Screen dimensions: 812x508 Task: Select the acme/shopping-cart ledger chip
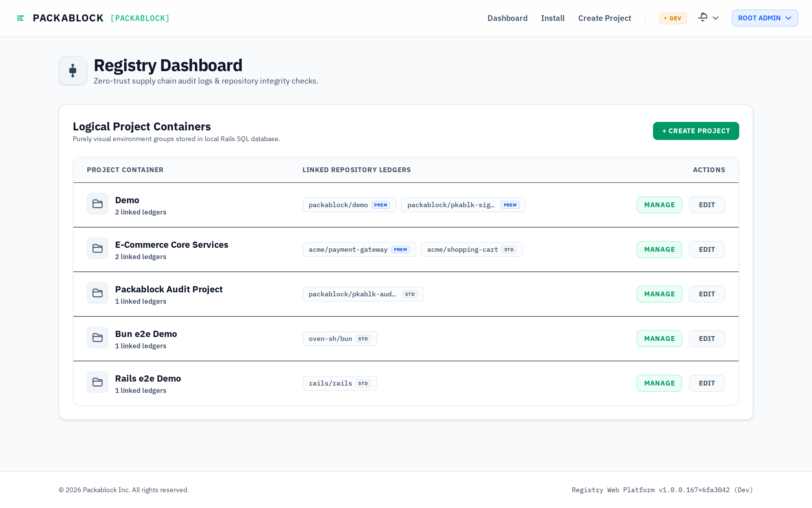coord(471,250)
